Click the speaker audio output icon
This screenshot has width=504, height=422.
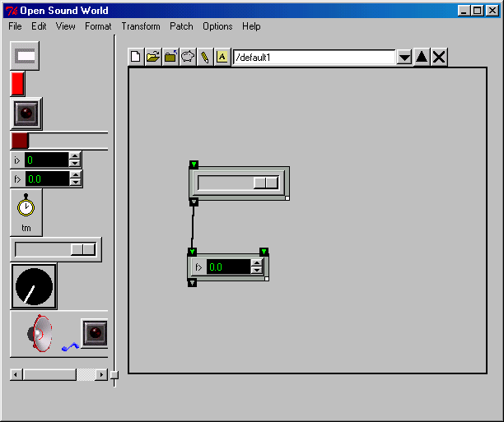coord(40,333)
